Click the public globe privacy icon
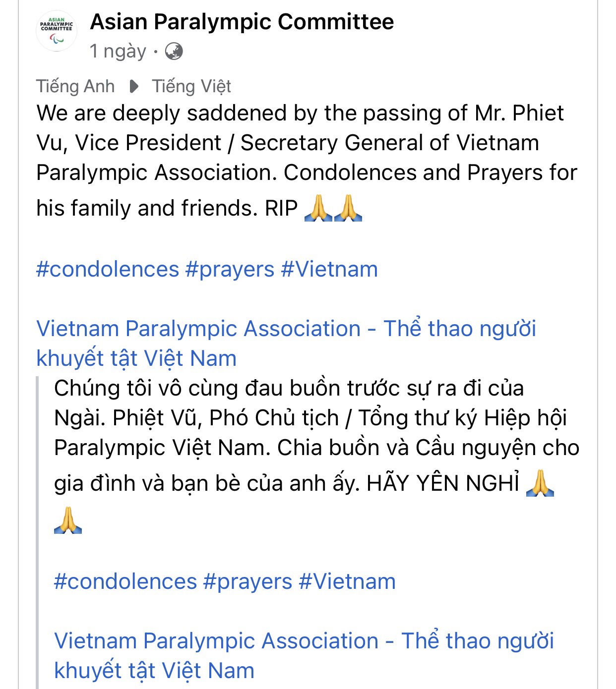The width and height of the screenshot is (616, 689). [174, 51]
